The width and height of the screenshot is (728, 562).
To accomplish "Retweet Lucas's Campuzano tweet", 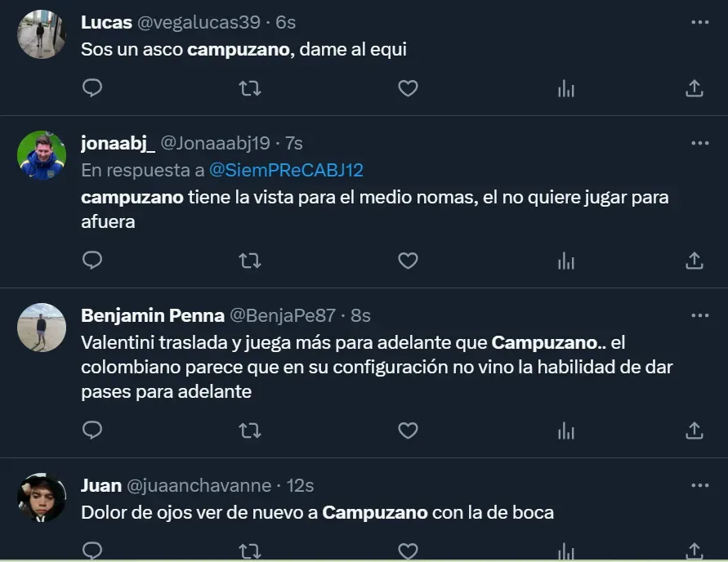I will click(x=249, y=88).
